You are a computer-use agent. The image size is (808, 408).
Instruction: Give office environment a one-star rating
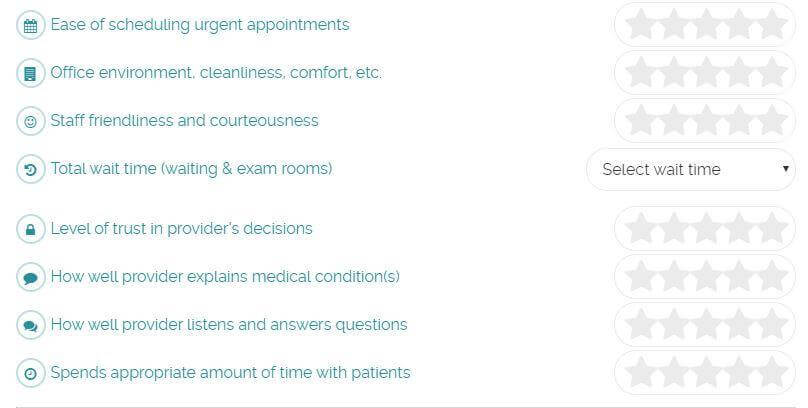click(641, 72)
